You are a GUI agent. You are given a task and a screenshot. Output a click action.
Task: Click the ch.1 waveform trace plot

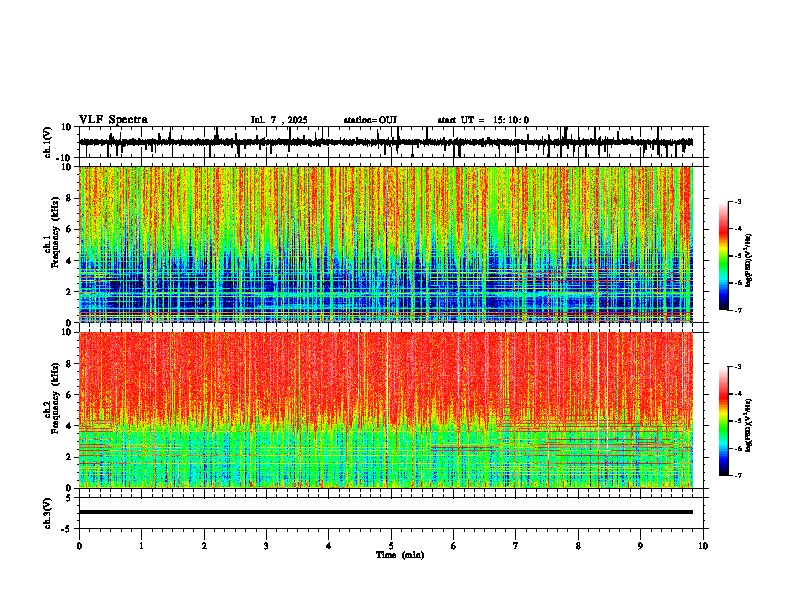click(x=386, y=142)
